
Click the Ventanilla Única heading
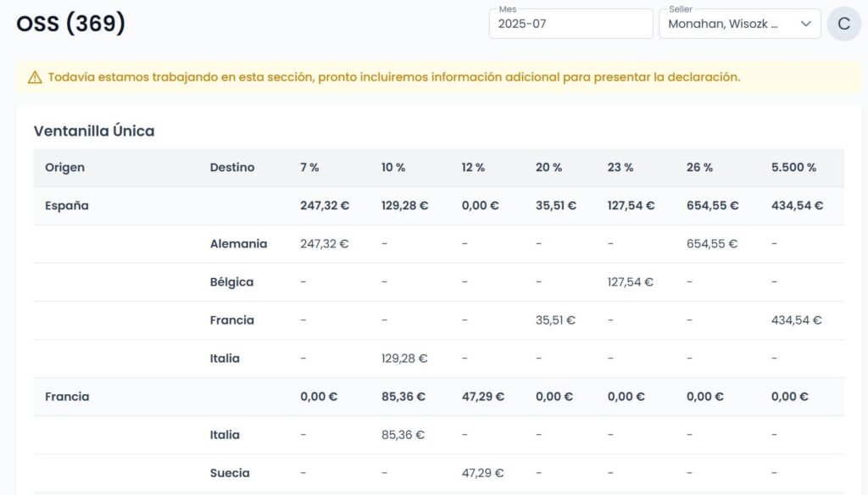[x=94, y=131]
